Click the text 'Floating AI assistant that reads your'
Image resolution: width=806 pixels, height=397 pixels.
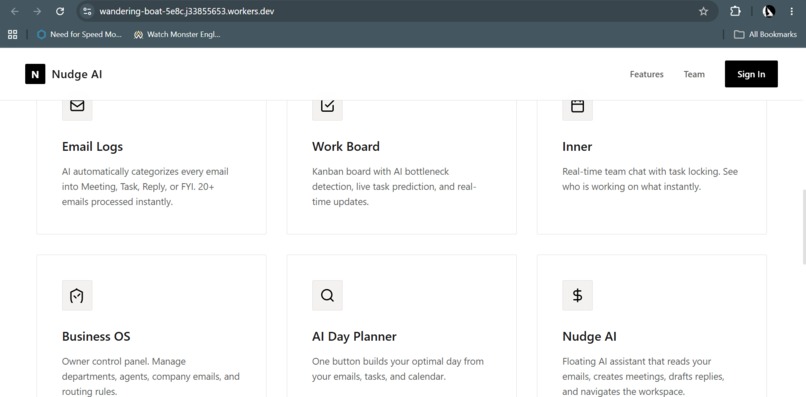[636, 362]
